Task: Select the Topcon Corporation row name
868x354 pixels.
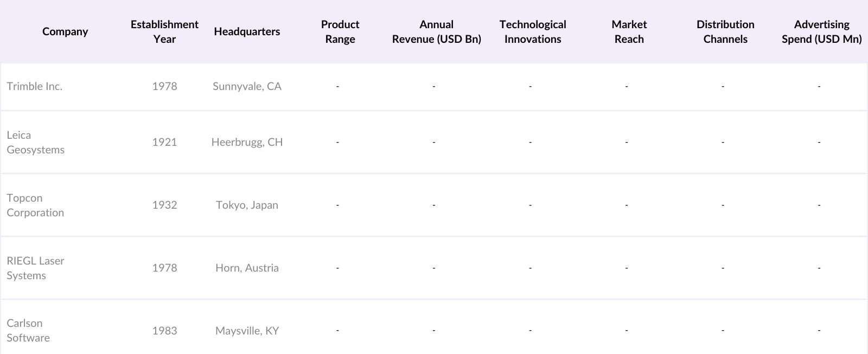Action: point(35,205)
